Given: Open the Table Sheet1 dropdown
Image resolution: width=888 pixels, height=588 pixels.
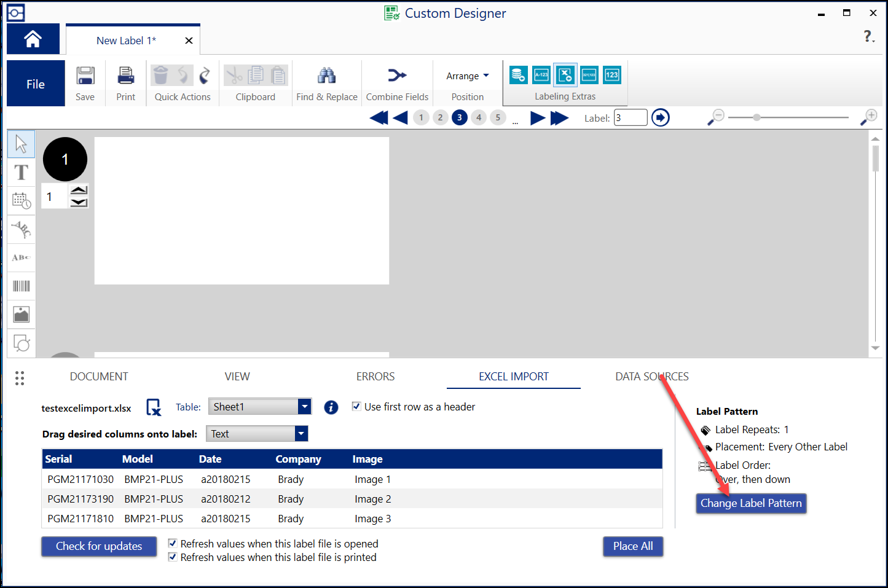Looking at the screenshot, I should pos(304,407).
